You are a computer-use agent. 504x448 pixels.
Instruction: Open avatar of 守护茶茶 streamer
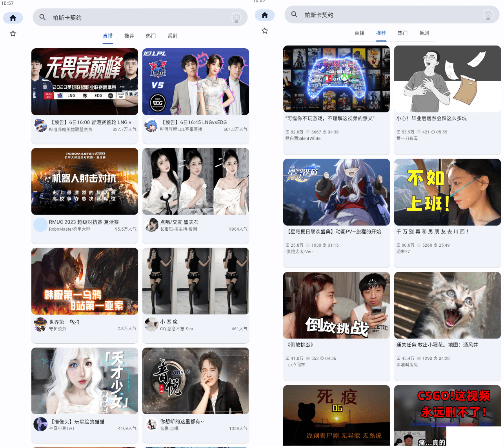pyautogui.click(x=40, y=325)
